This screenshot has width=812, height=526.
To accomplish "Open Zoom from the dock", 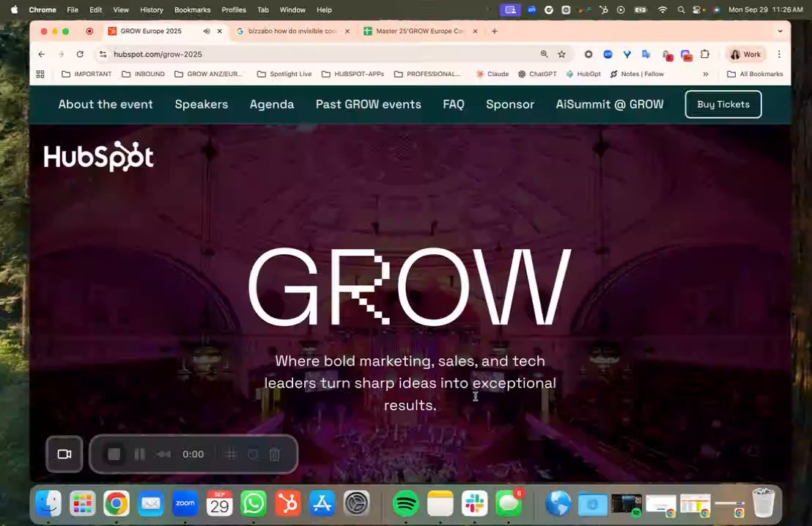I will [x=185, y=503].
